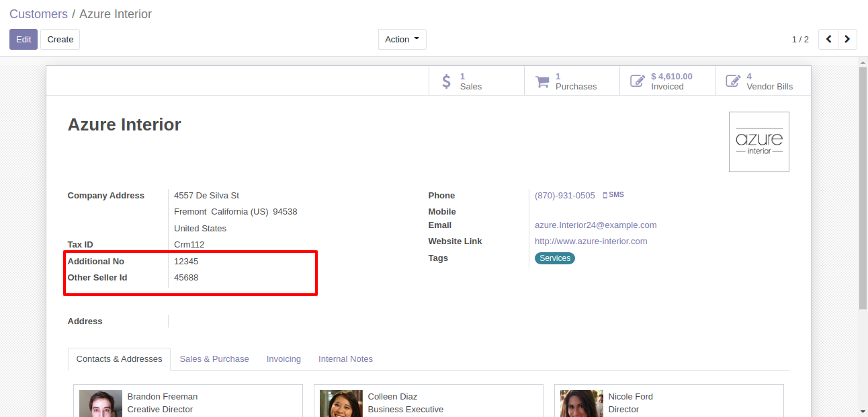Switch to the Sales & Purchase tab
This screenshot has width=868, height=417.
pos(214,359)
